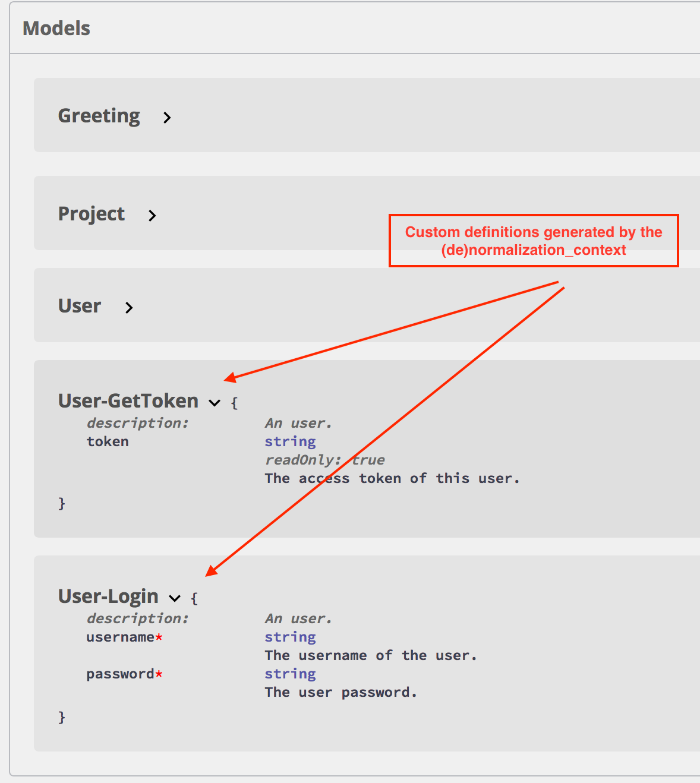The height and width of the screenshot is (783, 700).
Task: Expand the Project model schema
Action: (92, 214)
